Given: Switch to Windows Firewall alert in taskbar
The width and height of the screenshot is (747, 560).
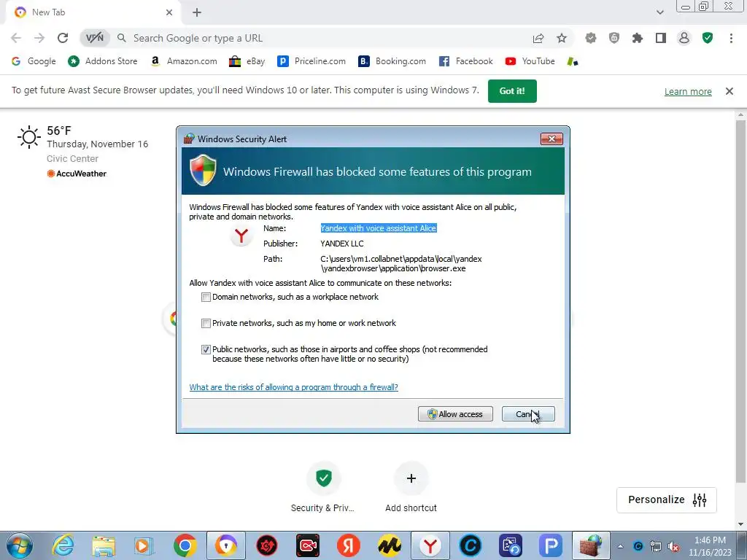Looking at the screenshot, I should coord(591,545).
